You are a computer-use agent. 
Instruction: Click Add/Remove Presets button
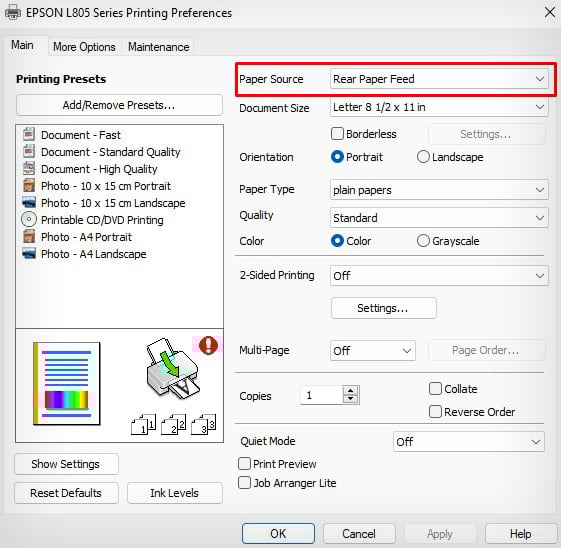pos(119,105)
